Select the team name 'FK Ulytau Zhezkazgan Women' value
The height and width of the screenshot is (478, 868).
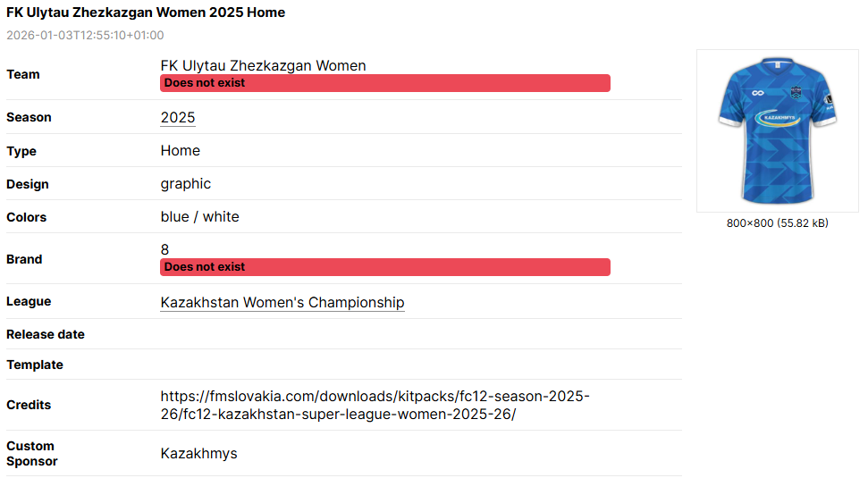click(263, 66)
